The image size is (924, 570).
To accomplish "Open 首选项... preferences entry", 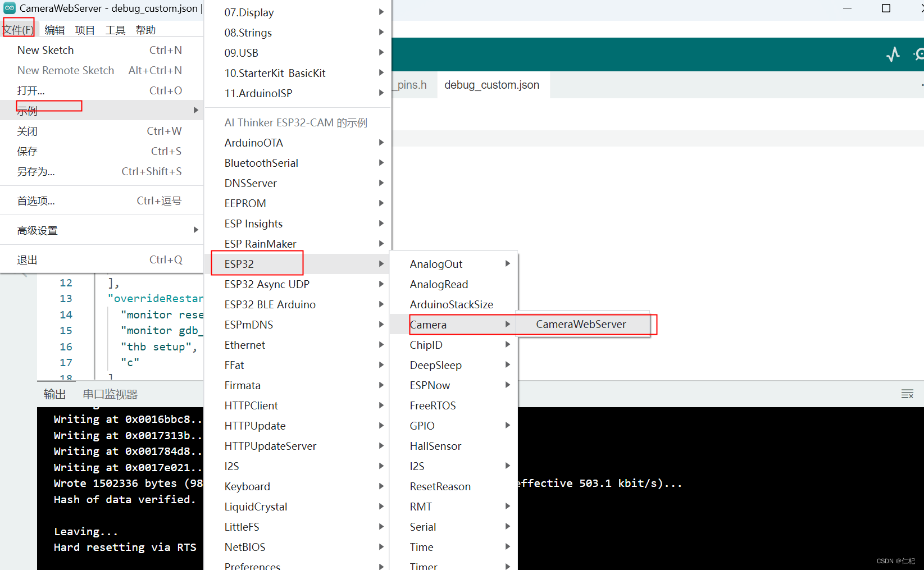I will click(102, 200).
